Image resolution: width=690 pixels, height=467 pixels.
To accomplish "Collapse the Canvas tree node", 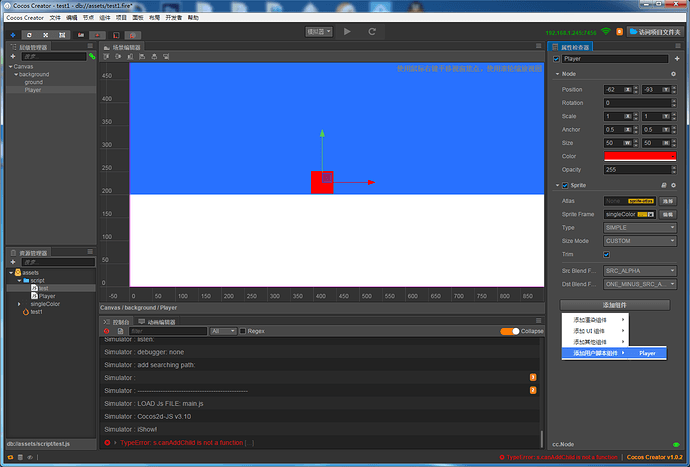I will (11, 66).
